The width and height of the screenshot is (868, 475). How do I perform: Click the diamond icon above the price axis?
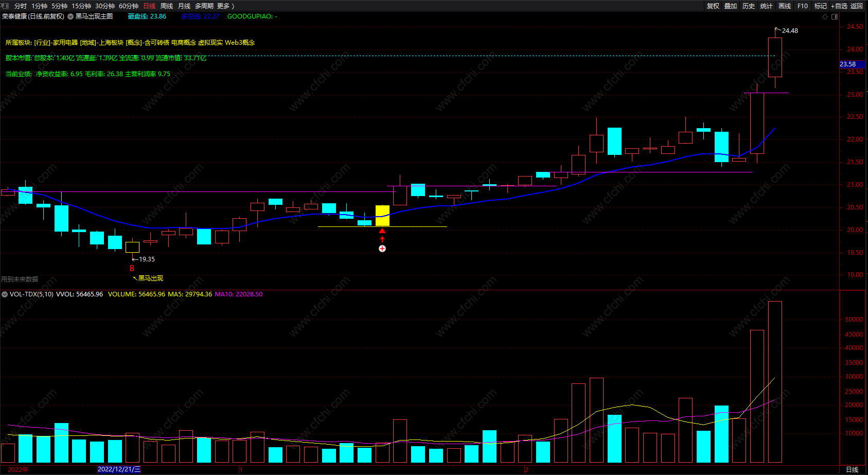(825, 16)
